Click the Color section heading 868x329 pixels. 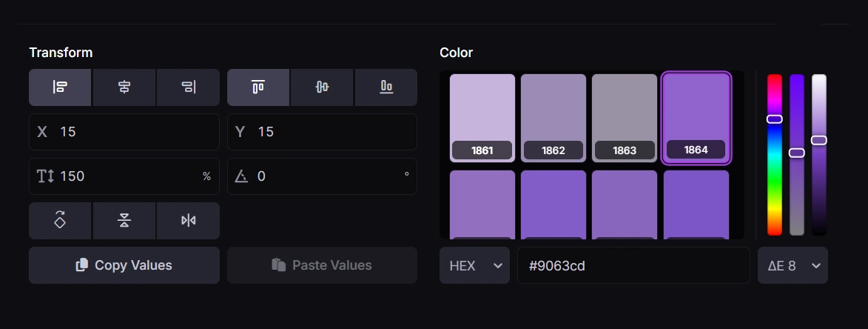(456, 53)
